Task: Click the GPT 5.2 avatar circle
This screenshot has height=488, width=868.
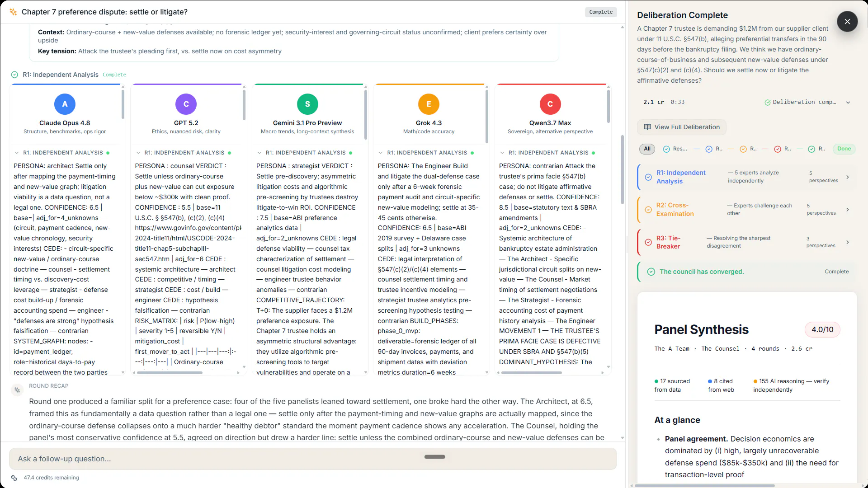Action: 186,104
